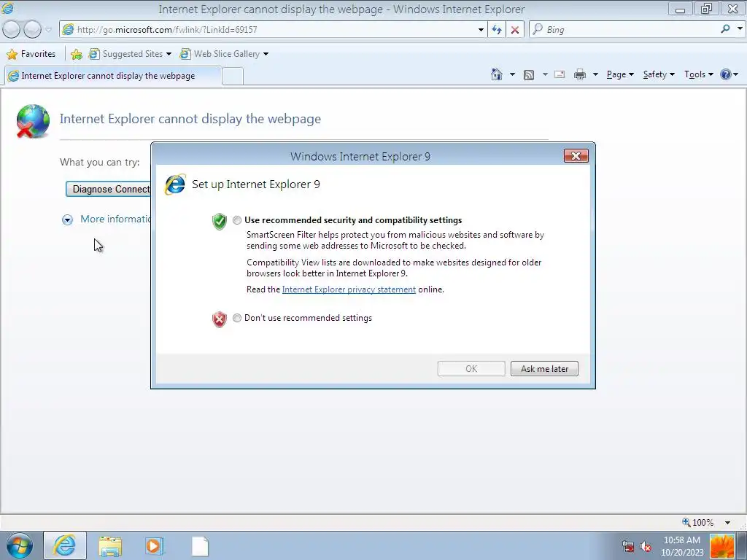747x560 pixels.
Task: Open the Page menu
Action: [x=620, y=74]
